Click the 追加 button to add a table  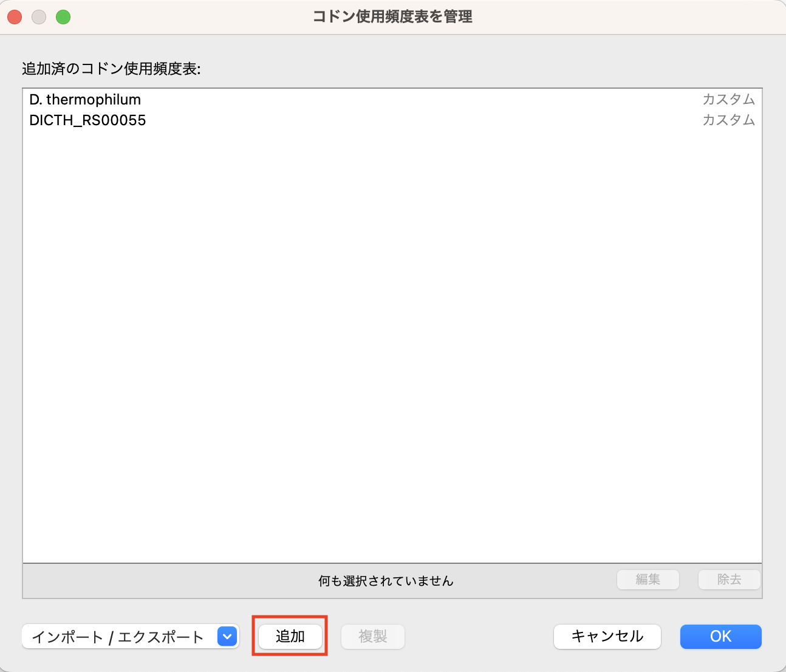290,636
